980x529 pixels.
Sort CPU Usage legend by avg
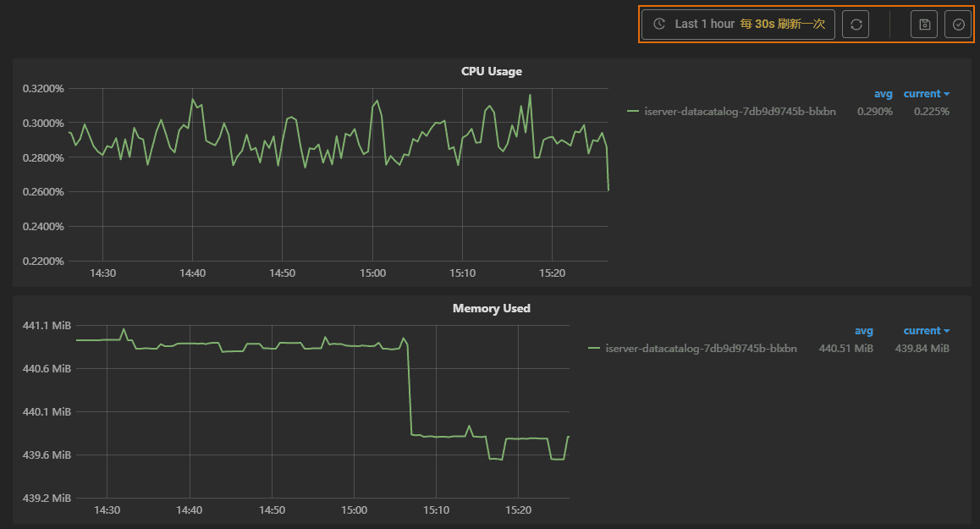point(883,94)
